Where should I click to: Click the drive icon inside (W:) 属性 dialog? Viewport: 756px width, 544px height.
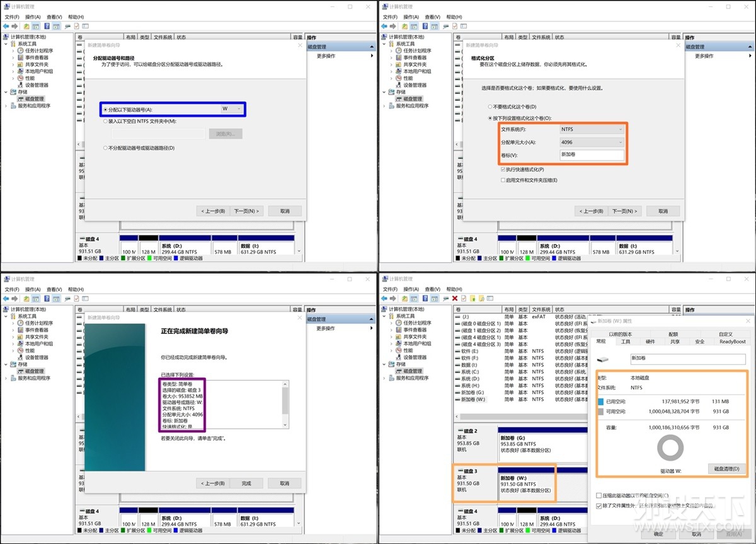pos(602,358)
